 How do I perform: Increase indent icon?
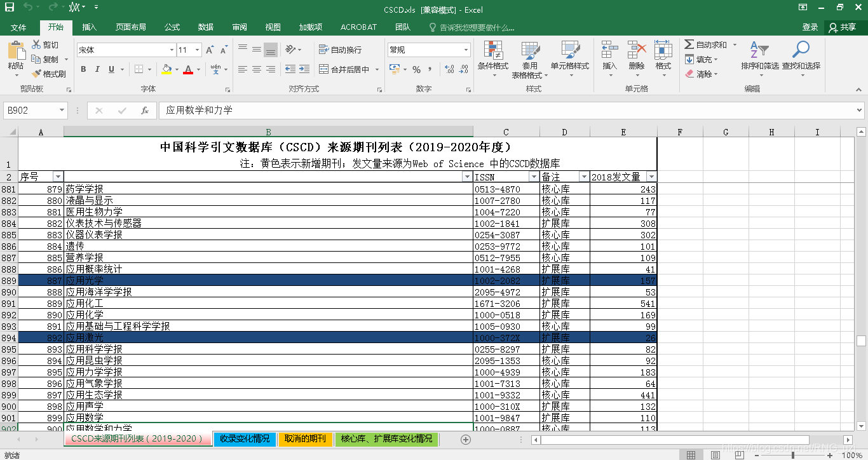point(304,69)
